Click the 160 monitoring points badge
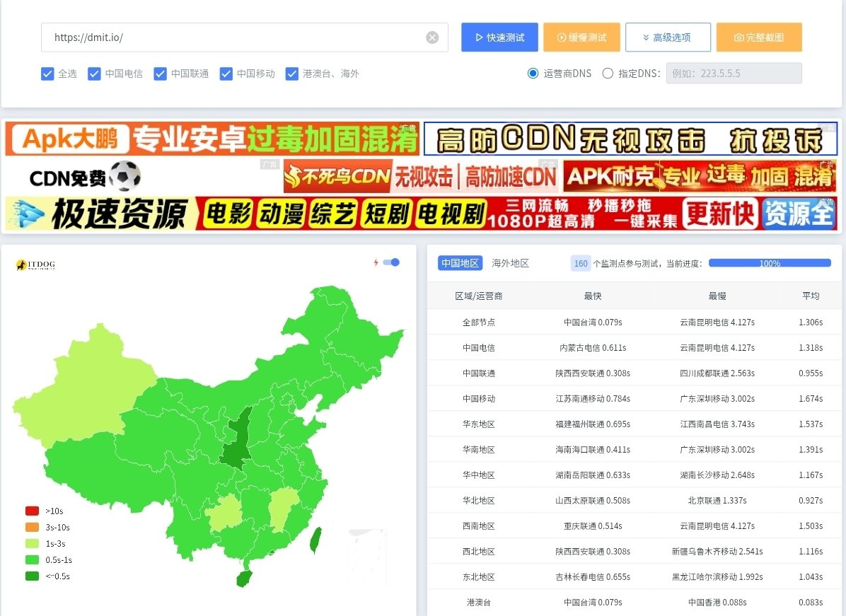The width and height of the screenshot is (846, 616). click(581, 263)
